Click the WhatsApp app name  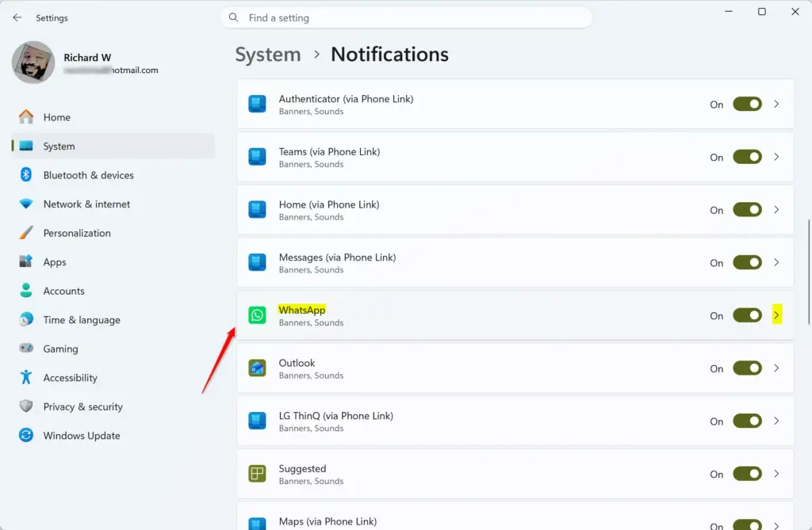tap(302, 310)
